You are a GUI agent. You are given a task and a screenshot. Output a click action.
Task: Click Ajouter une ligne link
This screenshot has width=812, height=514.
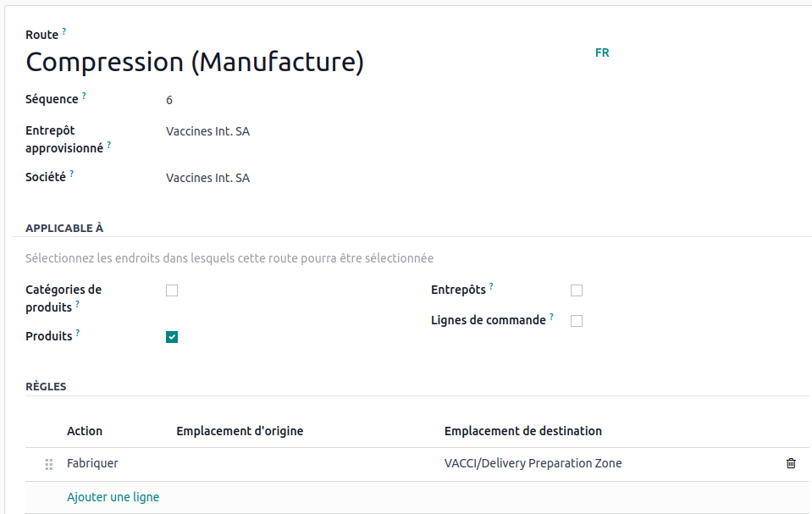[113, 497]
